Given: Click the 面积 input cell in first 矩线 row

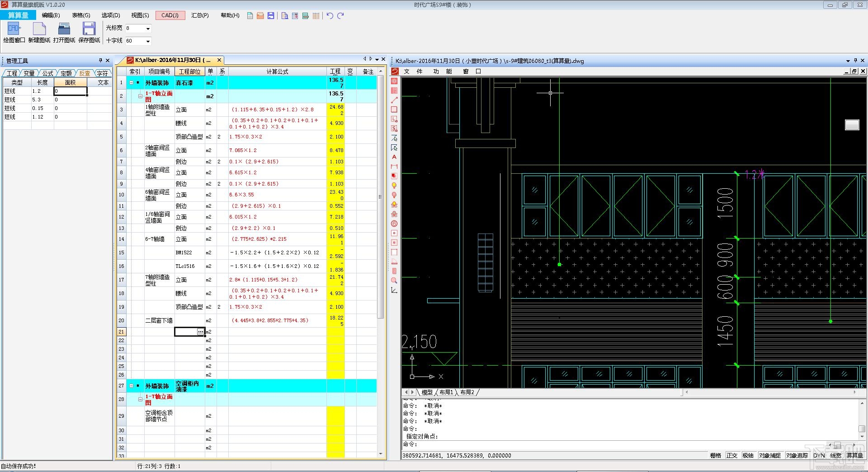Looking at the screenshot, I should point(70,91).
